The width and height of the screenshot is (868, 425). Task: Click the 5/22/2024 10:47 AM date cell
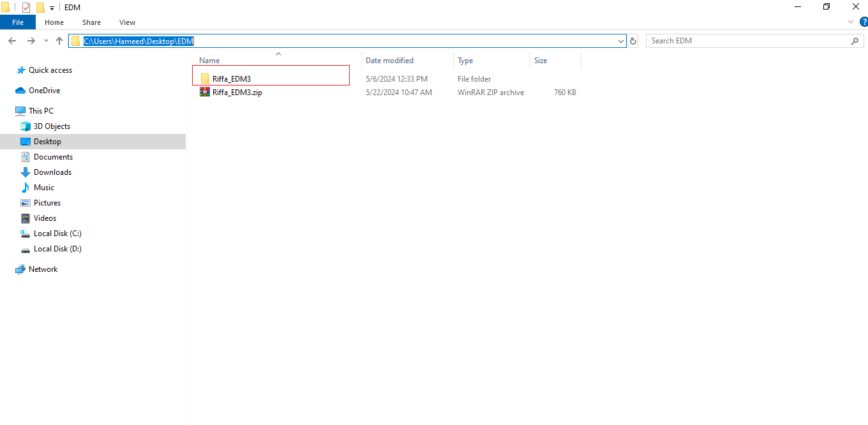coord(399,93)
